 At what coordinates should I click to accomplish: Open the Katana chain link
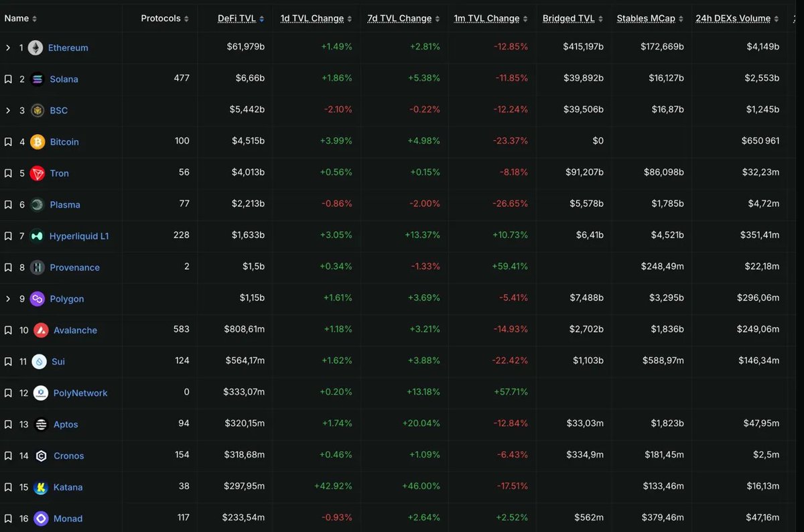coord(68,488)
